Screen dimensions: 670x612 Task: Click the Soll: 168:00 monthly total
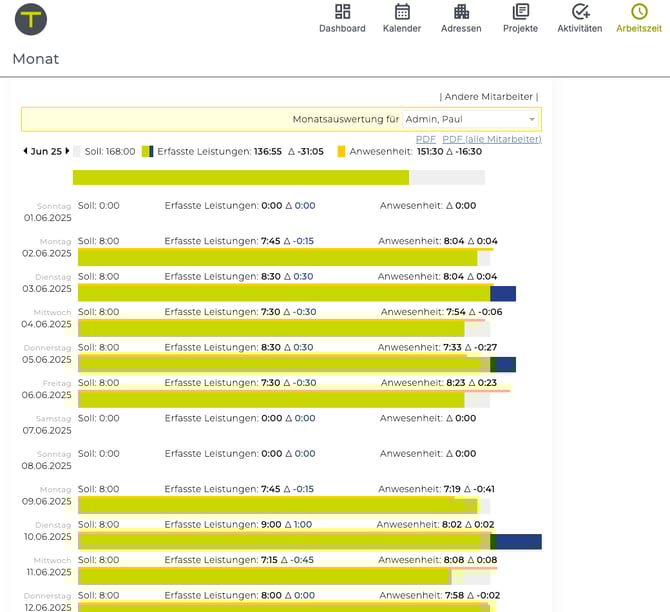tap(110, 151)
